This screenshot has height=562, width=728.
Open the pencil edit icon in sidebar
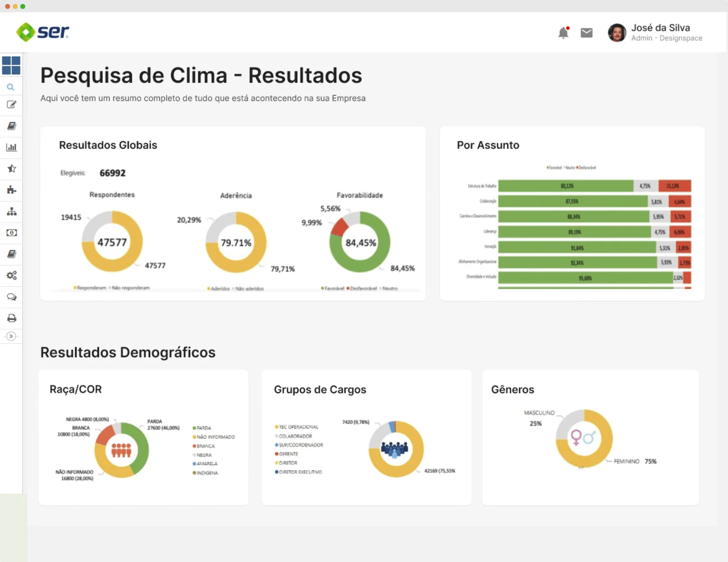tap(11, 105)
